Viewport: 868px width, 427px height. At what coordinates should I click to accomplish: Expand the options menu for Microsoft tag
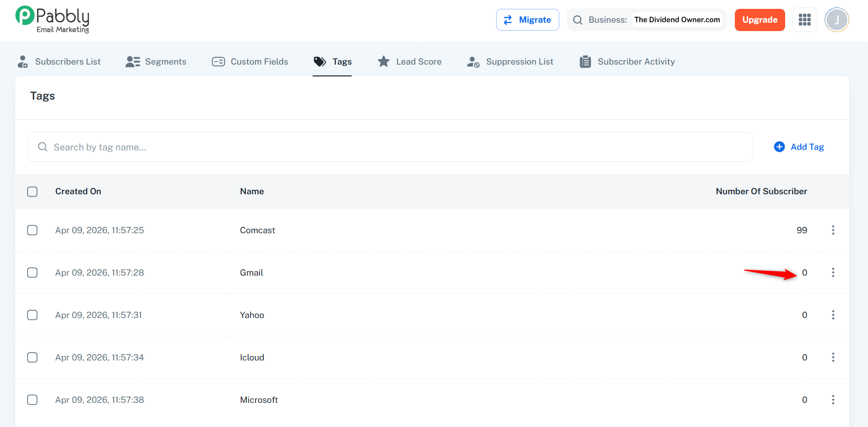(833, 400)
